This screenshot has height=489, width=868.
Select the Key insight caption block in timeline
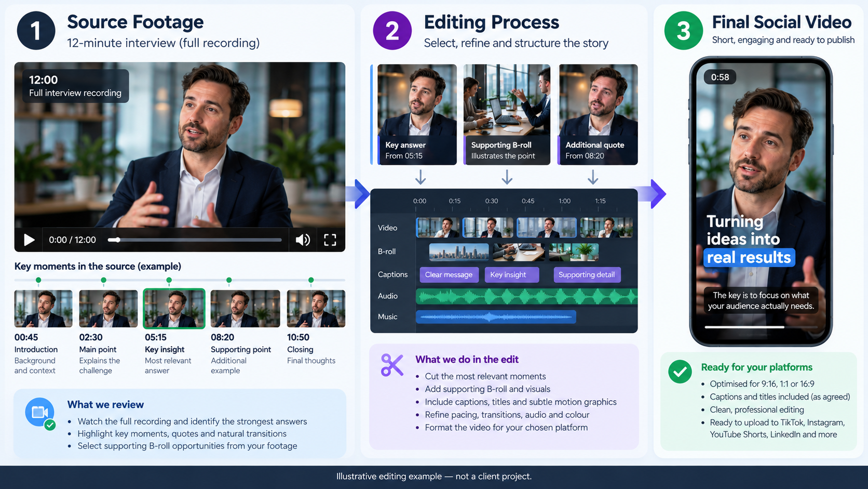[511, 275]
